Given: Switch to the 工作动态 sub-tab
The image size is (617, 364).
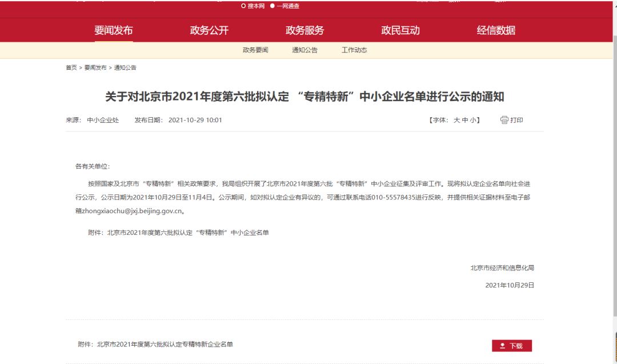Looking at the screenshot, I should pos(354,50).
